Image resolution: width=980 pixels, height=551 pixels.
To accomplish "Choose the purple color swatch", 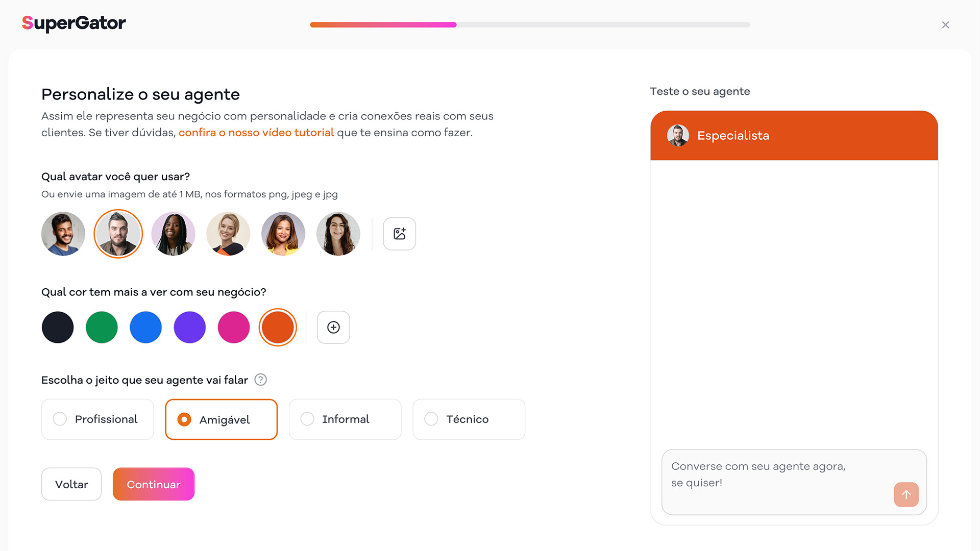I will point(189,327).
